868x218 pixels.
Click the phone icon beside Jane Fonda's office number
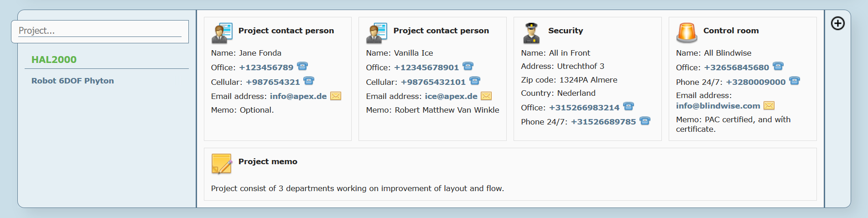point(302,66)
